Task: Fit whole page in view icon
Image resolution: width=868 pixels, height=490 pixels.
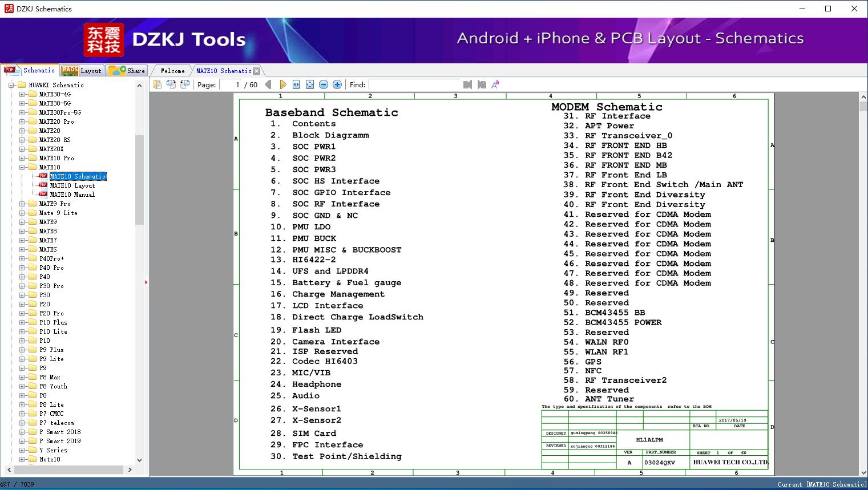Action: (x=310, y=84)
